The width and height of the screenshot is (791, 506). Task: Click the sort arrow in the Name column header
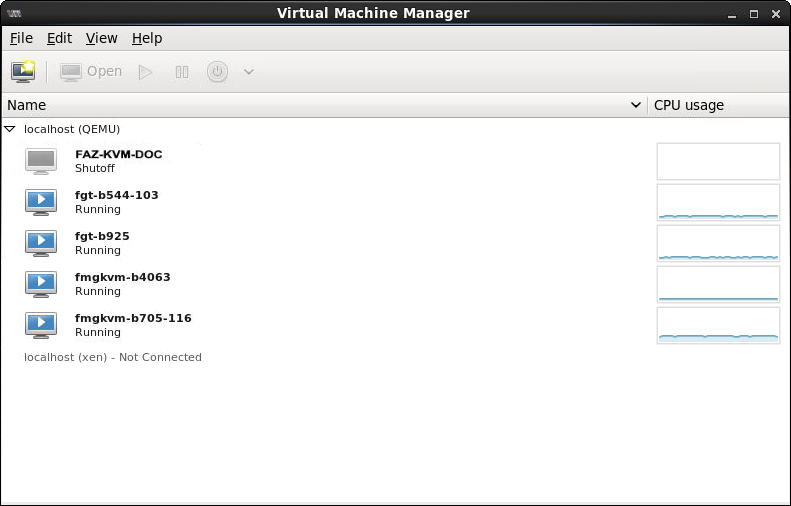pos(636,105)
